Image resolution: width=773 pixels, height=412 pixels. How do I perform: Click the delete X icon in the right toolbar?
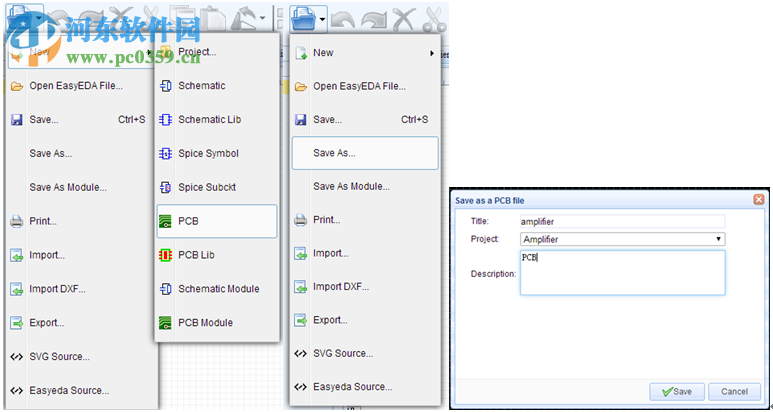404,20
